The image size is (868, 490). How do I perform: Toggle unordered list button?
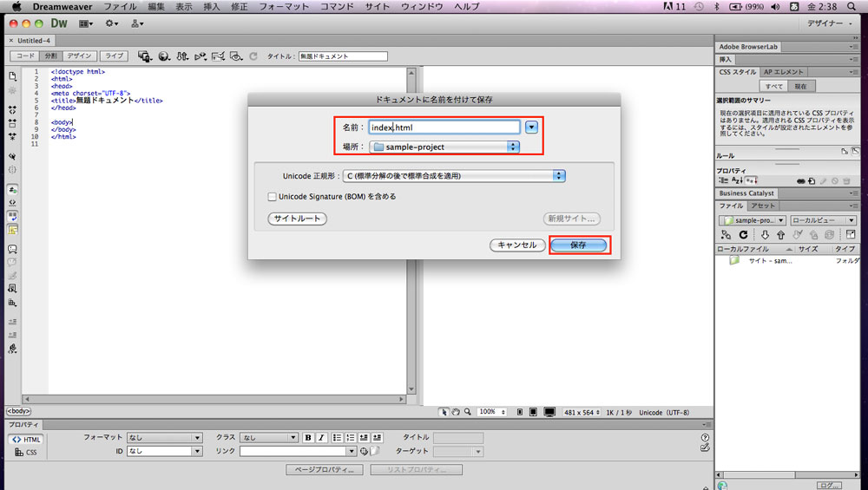pyautogui.click(x=337, y=437)
